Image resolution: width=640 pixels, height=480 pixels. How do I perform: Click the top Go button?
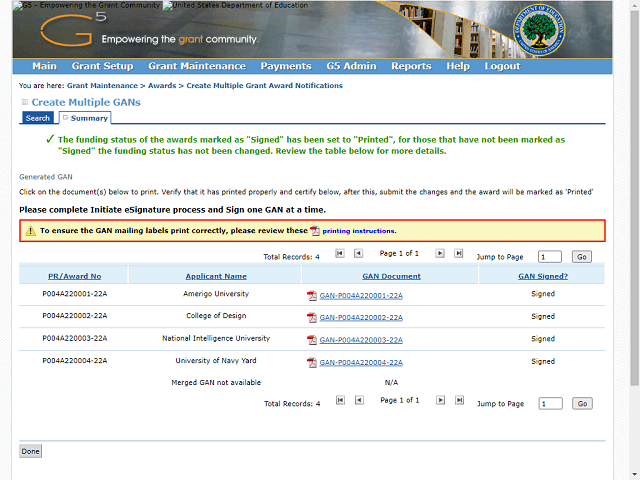pos(582,257)
